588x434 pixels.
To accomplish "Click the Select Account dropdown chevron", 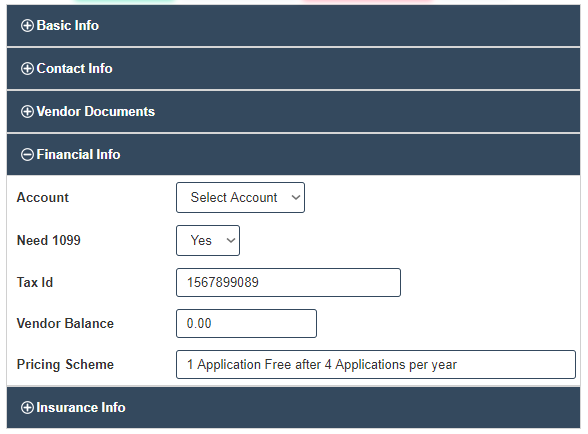I will pos(296,198).
